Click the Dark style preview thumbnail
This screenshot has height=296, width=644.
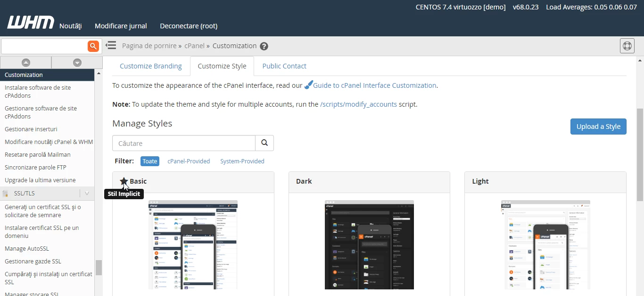369,245
